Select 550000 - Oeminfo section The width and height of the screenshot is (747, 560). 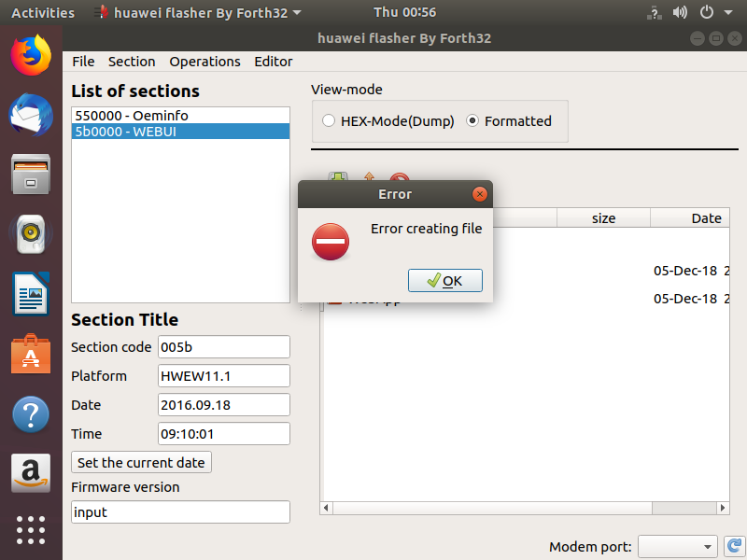[x=180, y=115]
